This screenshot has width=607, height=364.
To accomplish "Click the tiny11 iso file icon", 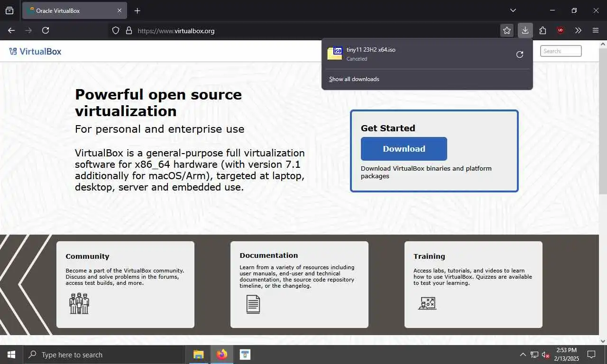I will click(335, 54).
